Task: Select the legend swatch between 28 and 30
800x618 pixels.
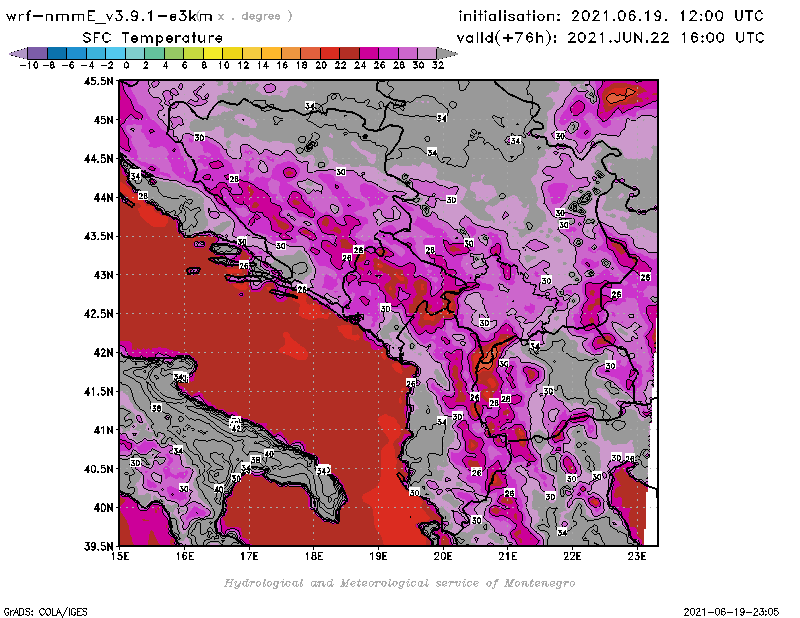Action: [407, 53]
